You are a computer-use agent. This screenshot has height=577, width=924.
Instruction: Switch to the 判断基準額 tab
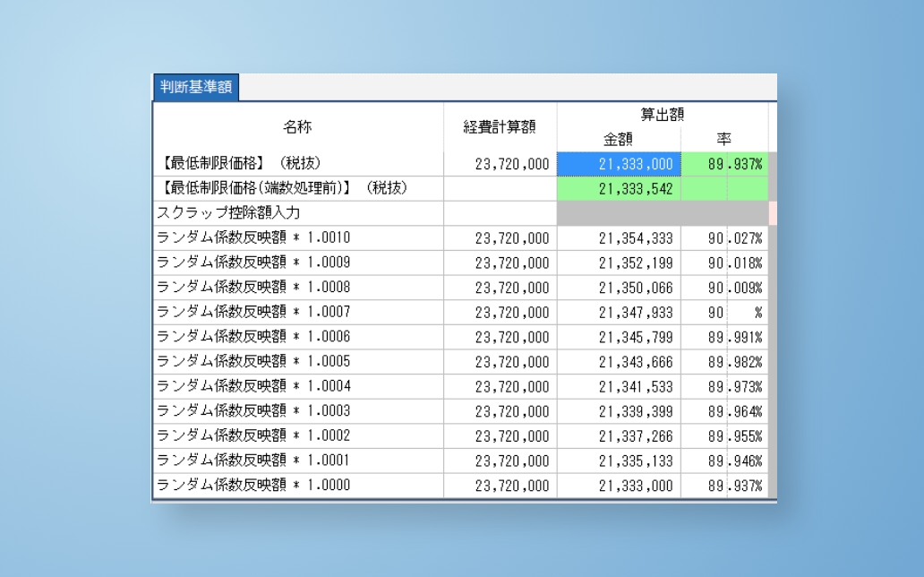tap(195, 88)
